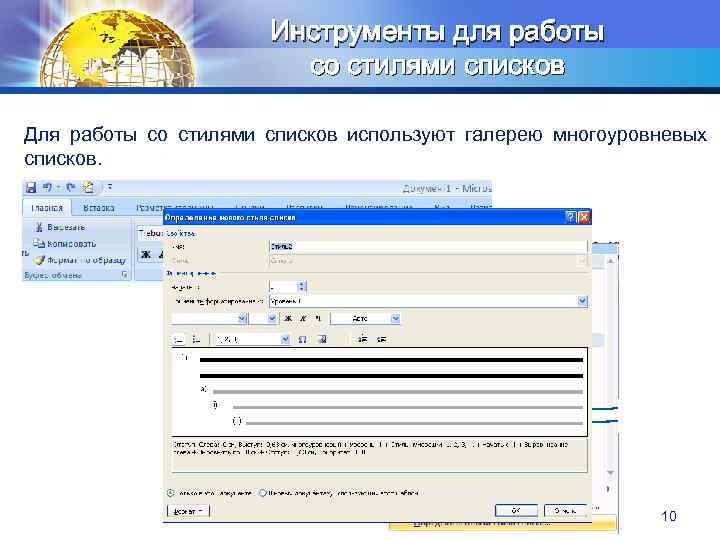Select the new documents using template radio button
720x540 pixels.
point(263,493)
